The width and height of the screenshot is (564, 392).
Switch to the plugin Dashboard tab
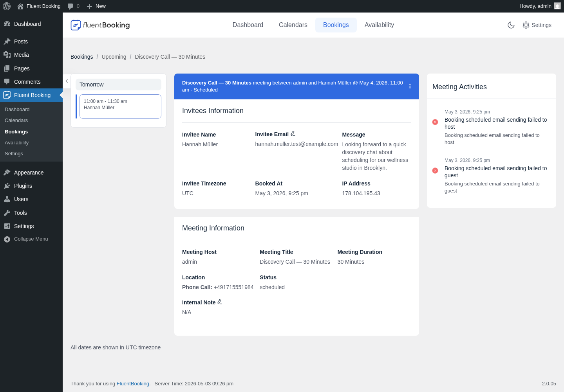pos(248,25)
